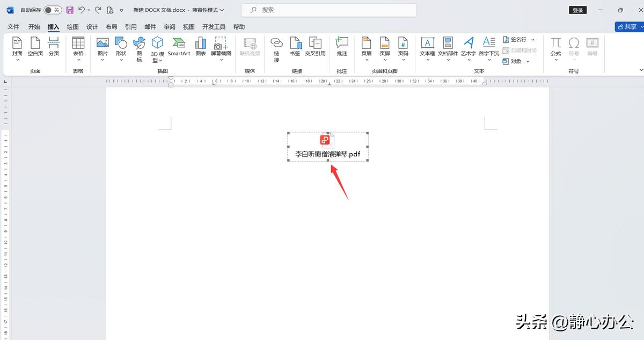
Task: Click the 共享 share button
Action: [x=627, y=27]
